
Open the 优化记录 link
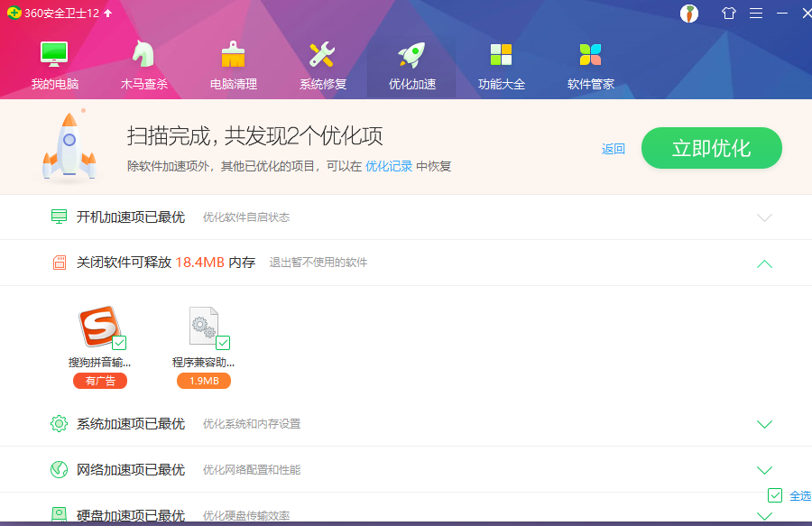389,166
